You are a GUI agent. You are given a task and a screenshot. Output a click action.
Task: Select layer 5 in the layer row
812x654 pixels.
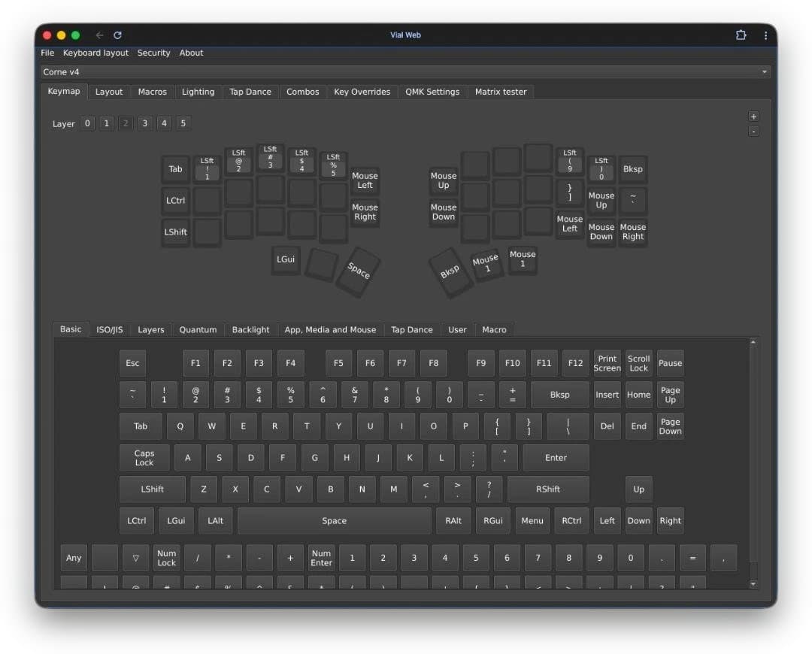tap(183, 123)
